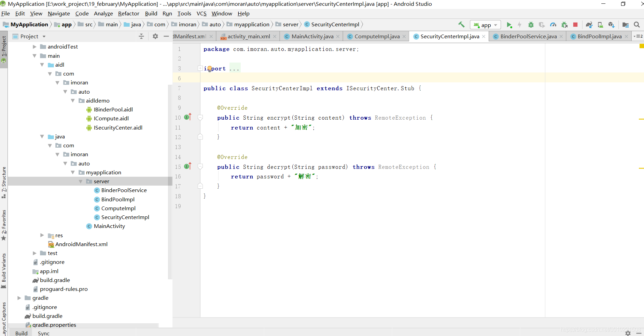The height and width of the screenshot is (336, 644).
Task: Toggle the Build Variants side tool window
Action: (x=4, y=271)
